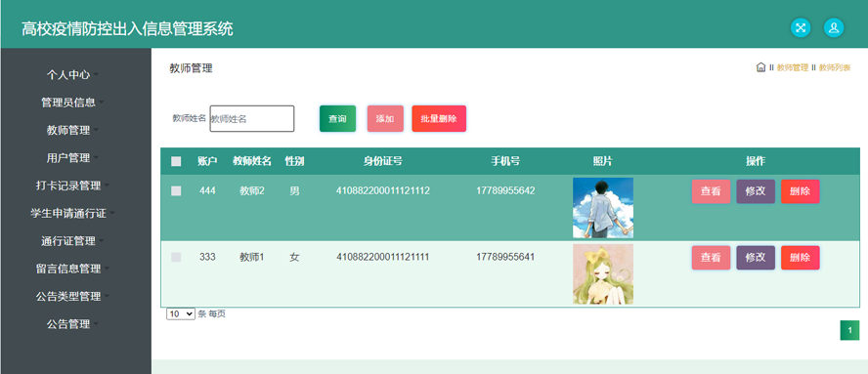Click the teacher name 教师1 cell
Screen dimensions: 868x374
point(252,257)
